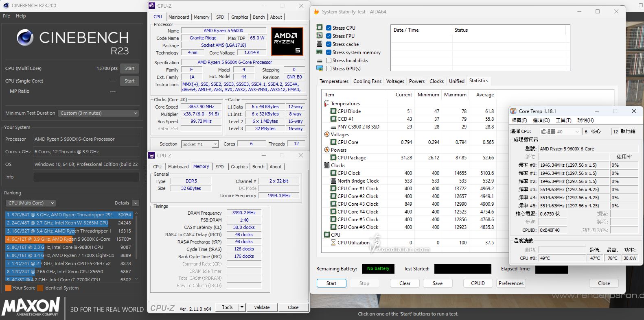Switch to the Mainboard tab in the upper CPU-Z window
This screenshot has height=320, width=644.
point(179,17)
